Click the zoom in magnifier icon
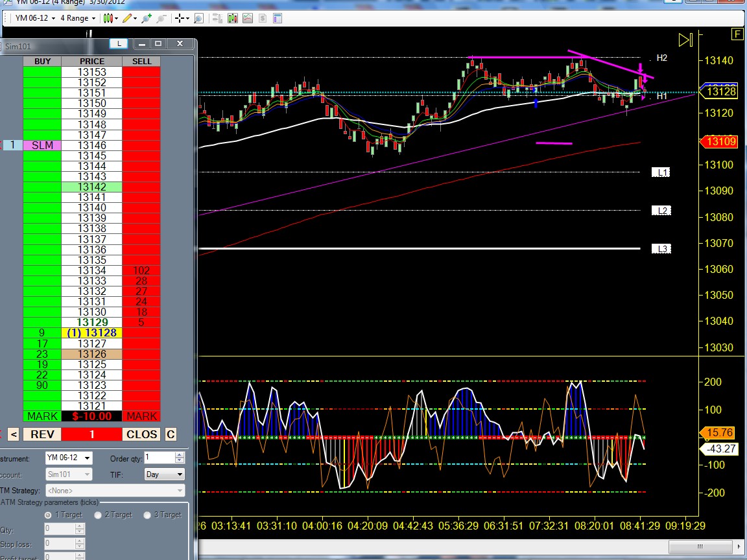The image size is (747, 560). pos(147,19)
